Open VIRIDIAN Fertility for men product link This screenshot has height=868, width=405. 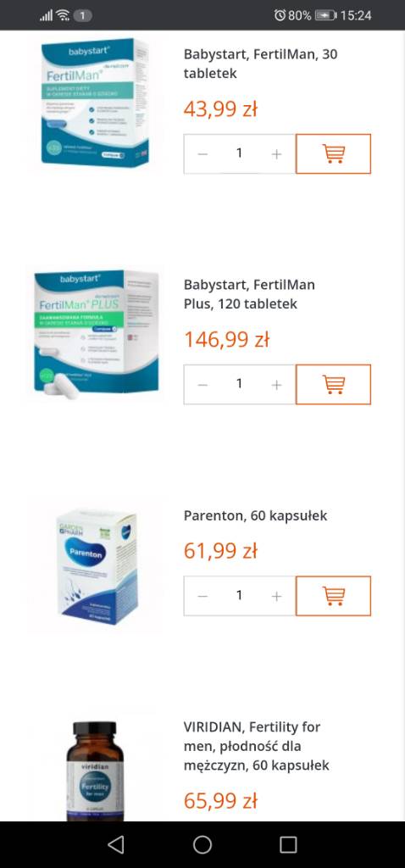click(x=256, y=746)
